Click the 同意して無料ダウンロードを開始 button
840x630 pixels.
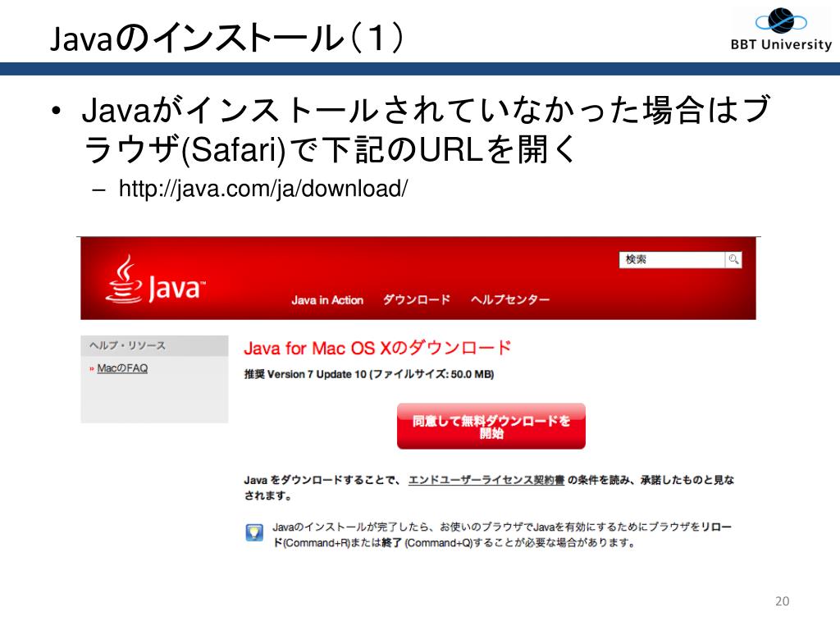pos(491,427)
